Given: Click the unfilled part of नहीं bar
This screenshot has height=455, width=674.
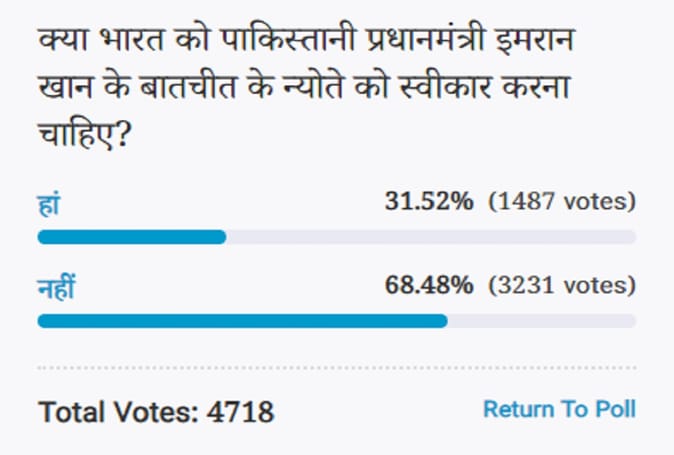Looking at the screenshot, I should (542, 321).
